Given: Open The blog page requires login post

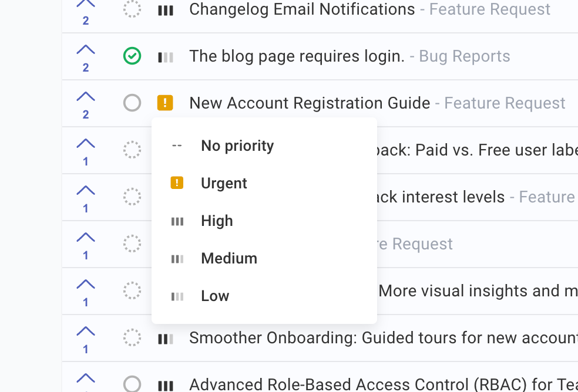Looking at the screenshot, I should (297, 56).
